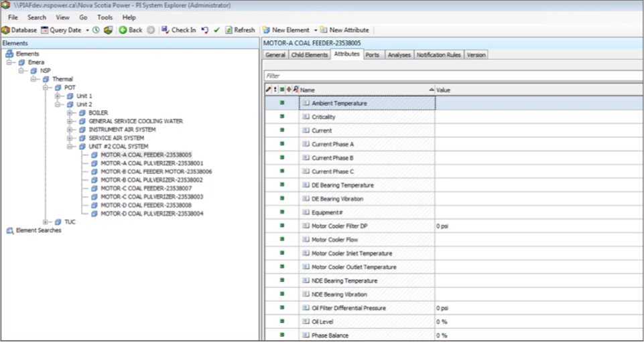
Task: Click the Ambient Temperature attribute icon
Action: tap(306, 103)
